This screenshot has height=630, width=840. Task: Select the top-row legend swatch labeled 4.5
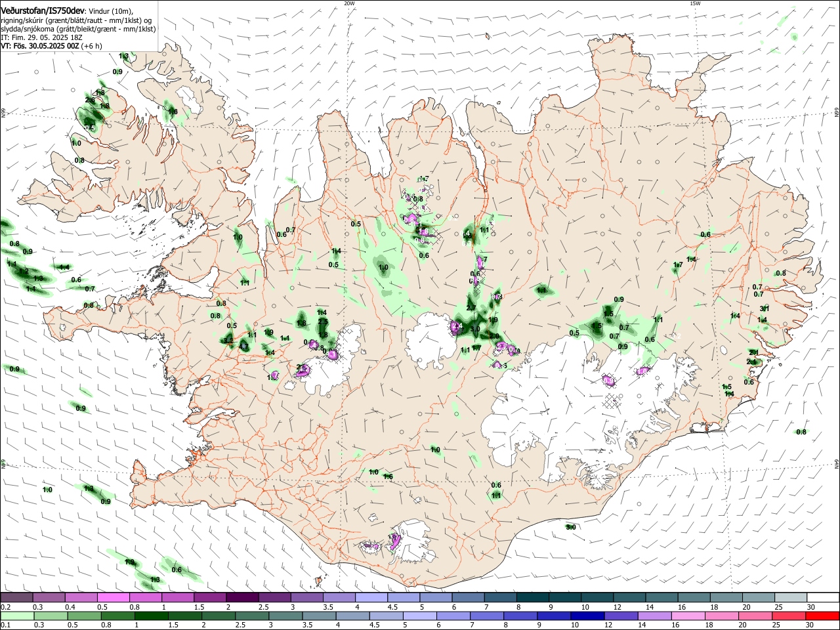click(402, 597)
